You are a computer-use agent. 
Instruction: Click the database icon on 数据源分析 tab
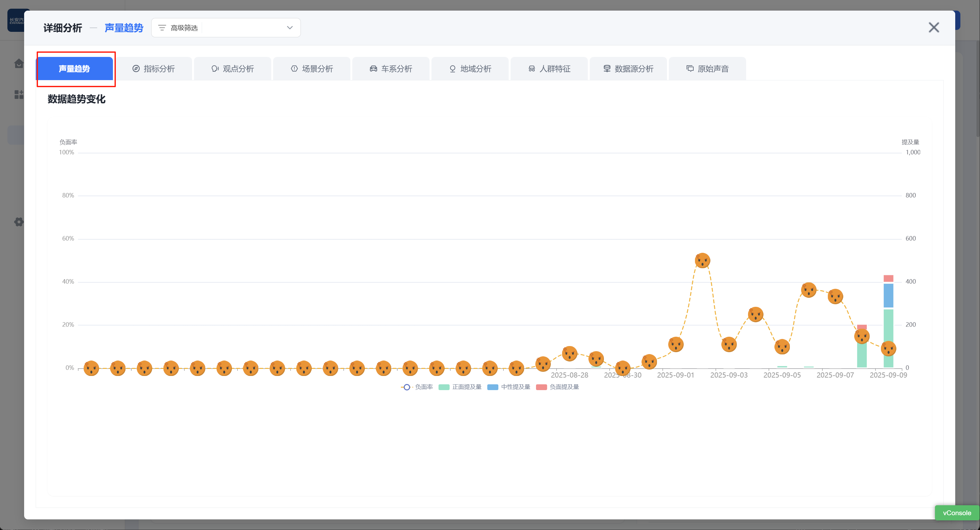(607, 69)
